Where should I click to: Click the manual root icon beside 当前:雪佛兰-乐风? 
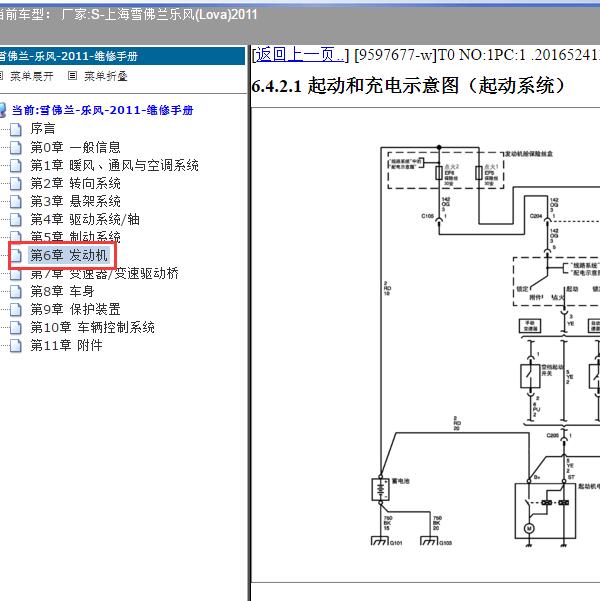(3, 110)
